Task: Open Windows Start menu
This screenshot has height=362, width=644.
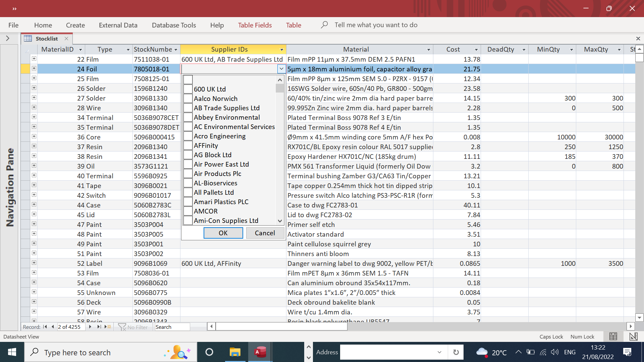Action: [12, 352]
